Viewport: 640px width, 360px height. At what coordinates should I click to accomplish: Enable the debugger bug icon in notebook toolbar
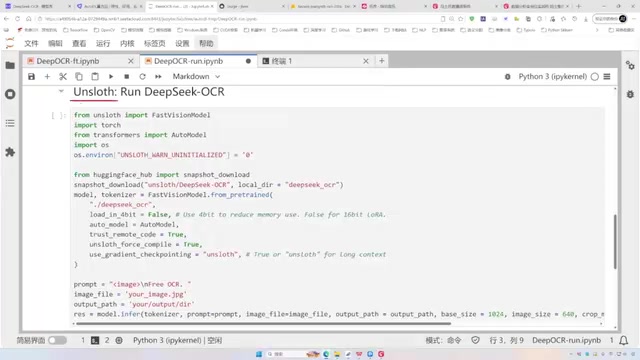pyautogui.click(x=507, y=76)
